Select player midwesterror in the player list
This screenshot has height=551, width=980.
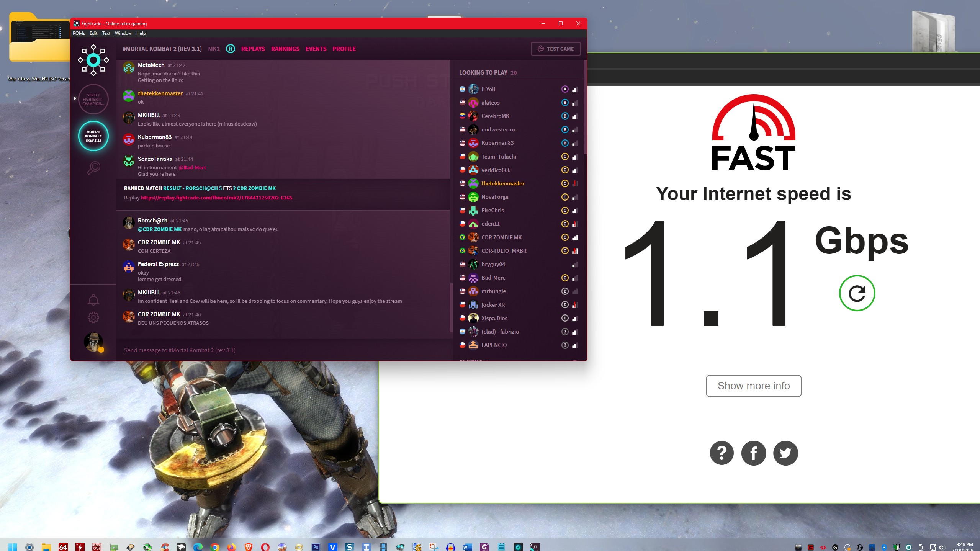point(519,129)
